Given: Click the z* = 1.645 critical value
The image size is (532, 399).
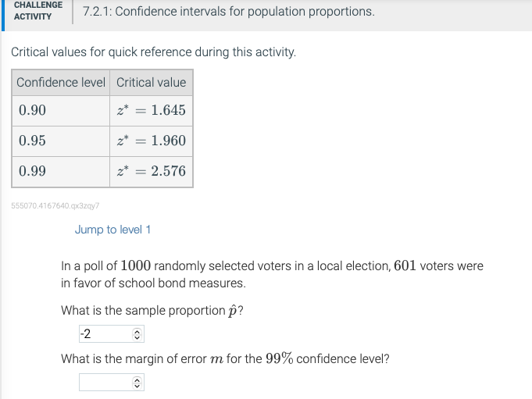Looking at the screenshot, I should (x=151, y=110).
